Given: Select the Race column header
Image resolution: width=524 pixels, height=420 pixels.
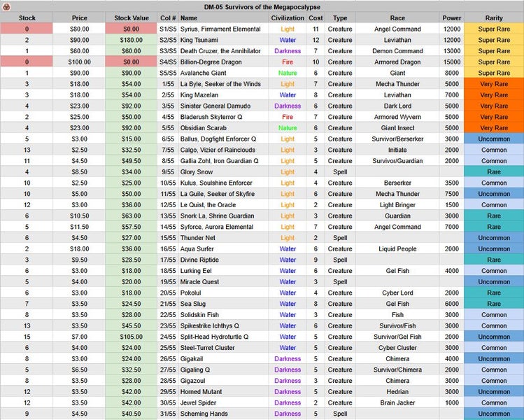Looking at the screenshot, I should [397, 18].
